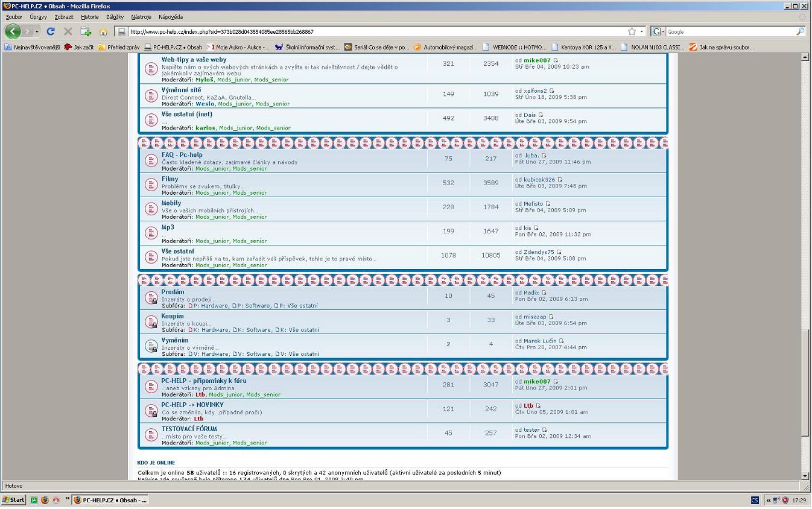Click the latest post icon next to Zdendys75
The width and height of the screenshot is (812, 509).
[559, 252]
